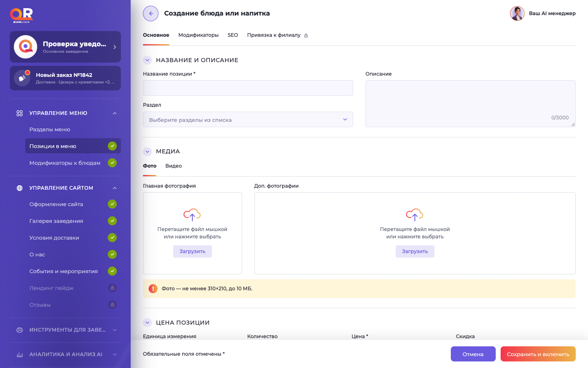Click the QR Cafe logo
588x368 pixels.
[21, 15]
